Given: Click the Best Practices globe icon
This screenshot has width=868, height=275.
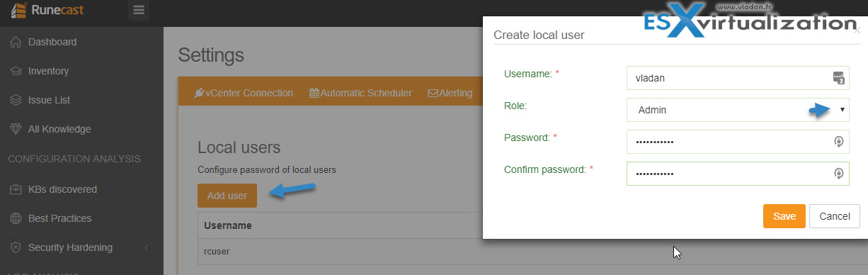Looking at the screenshot, I should coord(16,218).
